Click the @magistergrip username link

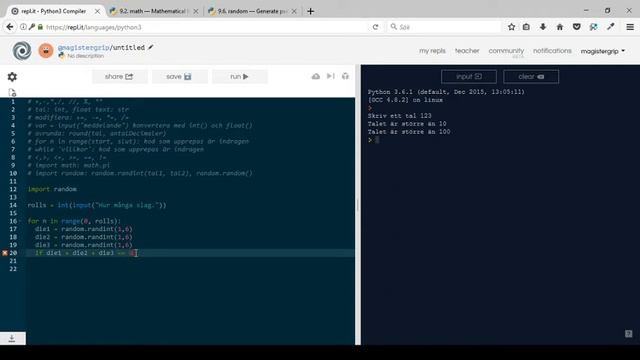click(x=83, y=48)
